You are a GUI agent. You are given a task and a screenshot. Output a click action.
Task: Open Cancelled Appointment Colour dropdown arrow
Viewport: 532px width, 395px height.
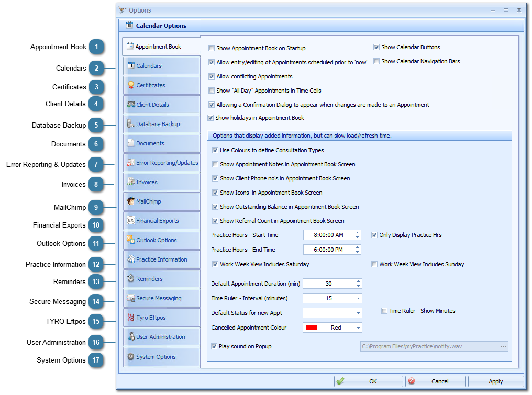[358, 328]
